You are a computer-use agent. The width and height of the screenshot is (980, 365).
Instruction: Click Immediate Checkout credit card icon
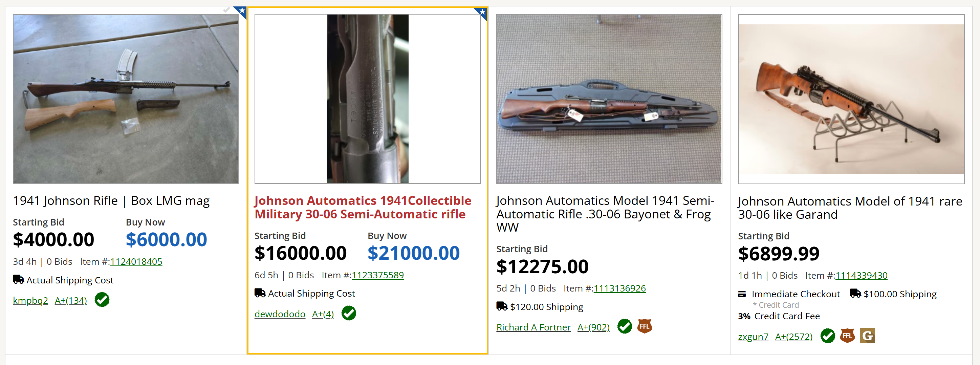(742, 294)
